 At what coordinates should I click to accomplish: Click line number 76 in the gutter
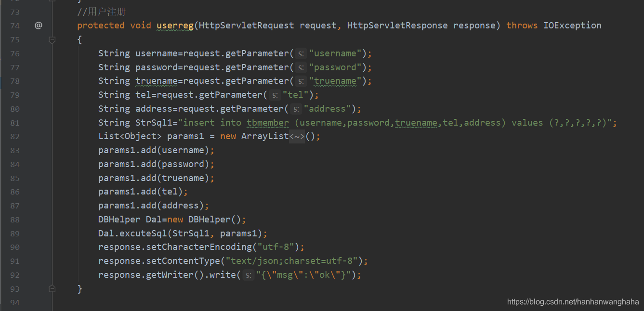click(15, 53)
